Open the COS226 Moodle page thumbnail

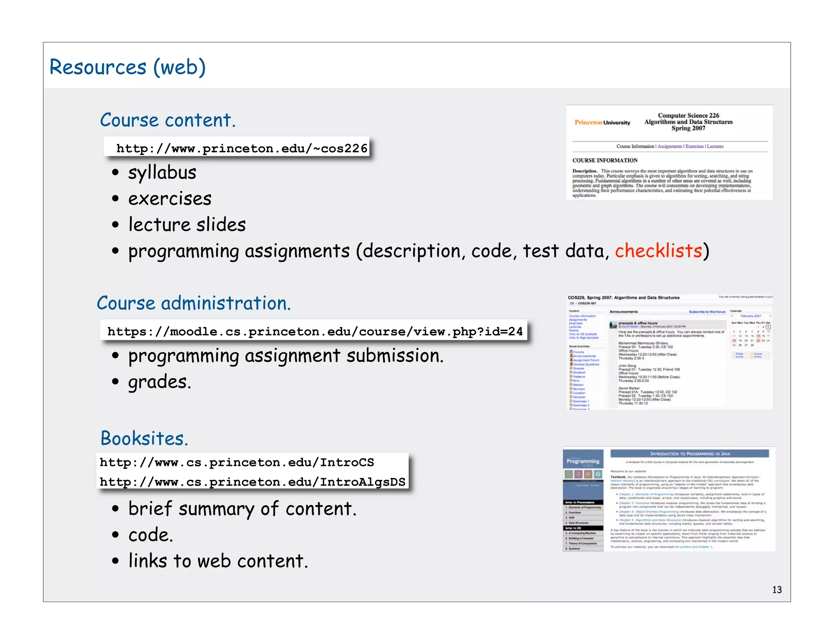click(669, 352)
